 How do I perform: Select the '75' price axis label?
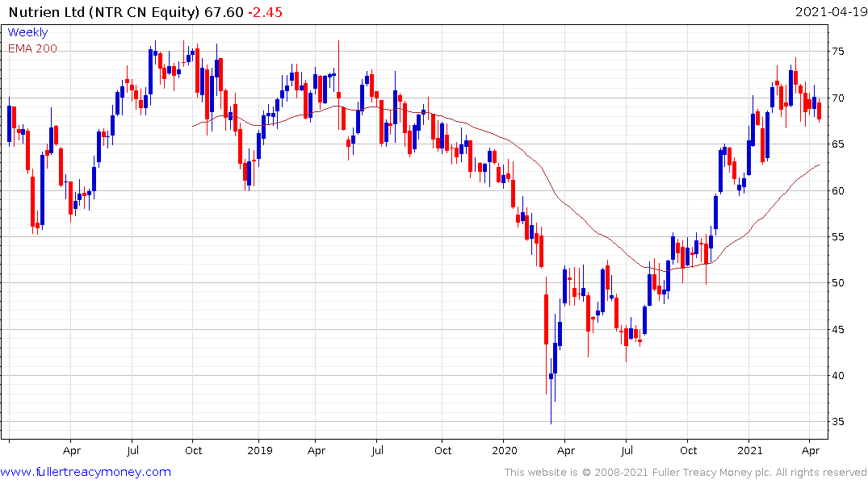[x=838, y=52]
